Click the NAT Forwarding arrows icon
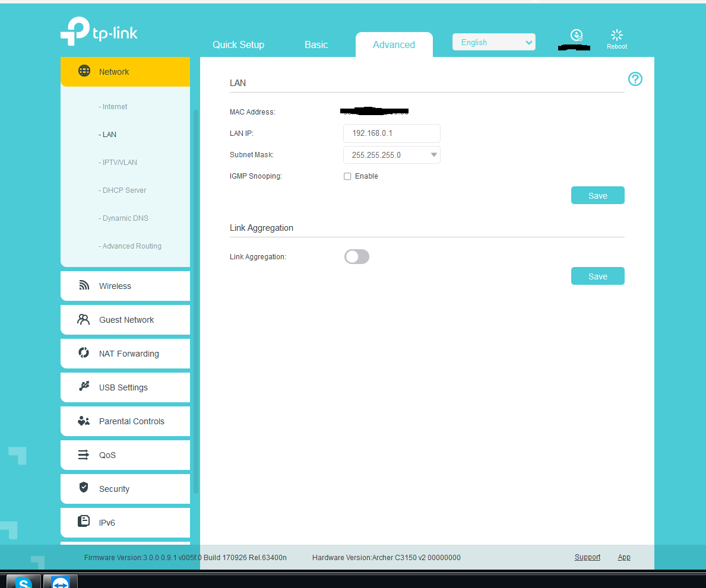The height and width of the screenshot is (588, 706). tap(84, 353)
